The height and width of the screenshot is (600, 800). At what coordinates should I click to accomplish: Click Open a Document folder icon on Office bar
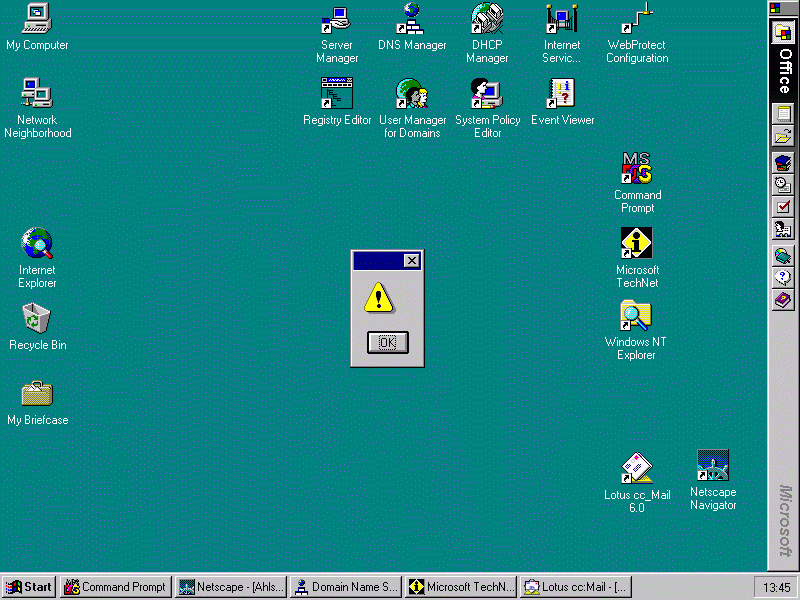tap(783, 136)
